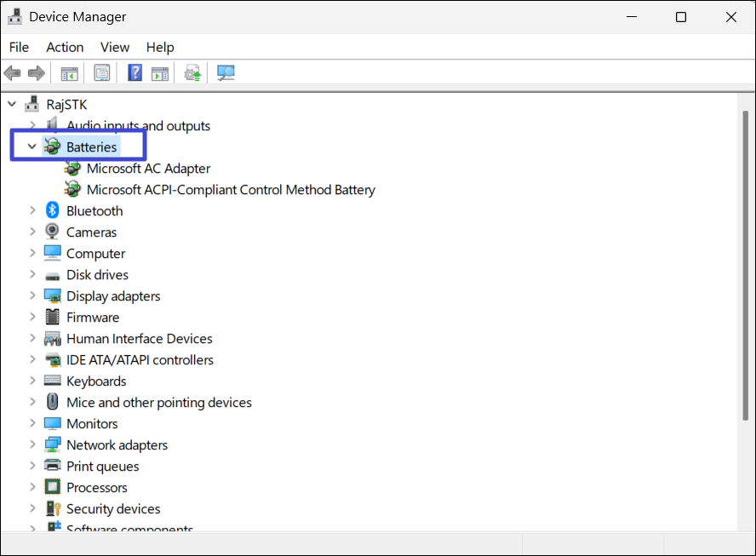Select the Processors category label
This screenshot has height=556, width=756.
pyautogui.click(x=97, y=487)
